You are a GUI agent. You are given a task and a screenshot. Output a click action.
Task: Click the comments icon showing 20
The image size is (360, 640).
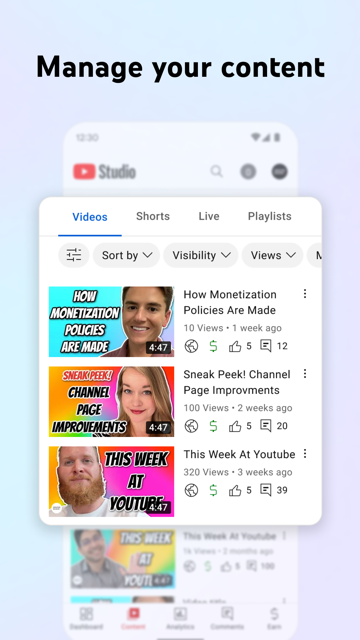click(266, 426)
